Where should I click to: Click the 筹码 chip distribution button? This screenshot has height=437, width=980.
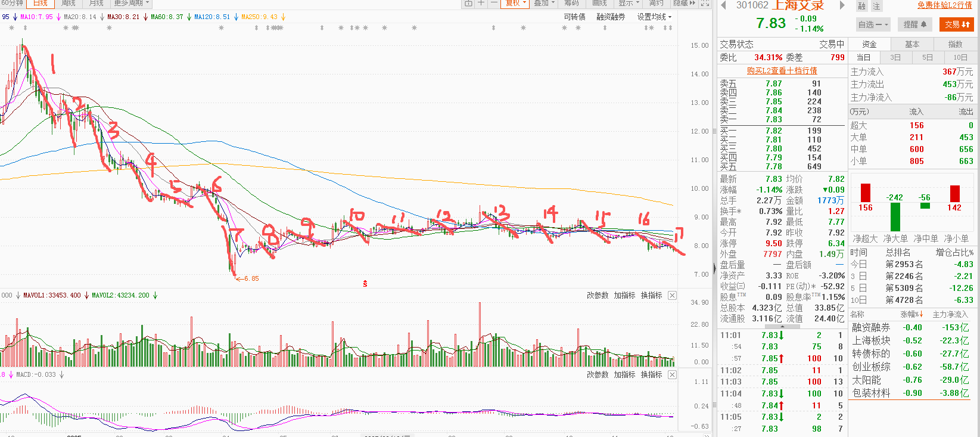coord(572,4)
